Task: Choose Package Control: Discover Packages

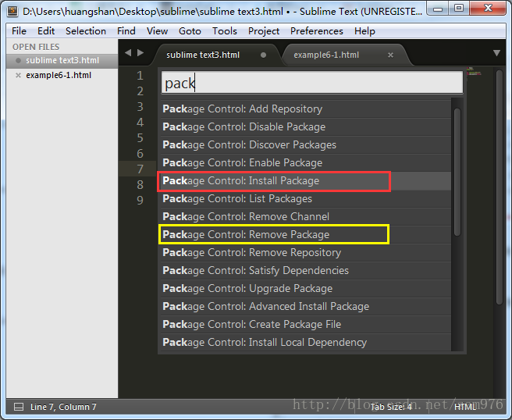Action: pos(305,144)
